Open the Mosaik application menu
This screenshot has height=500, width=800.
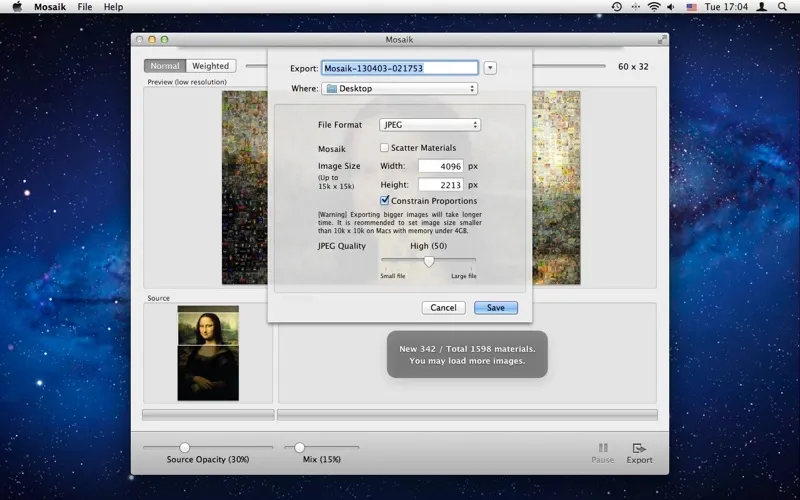click(50, 7)
